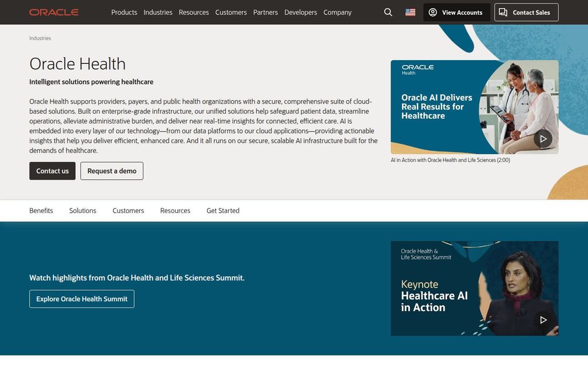This screenshot has width=588, height=368.
Task: Open the Developers menu
Action: (300, 12)
